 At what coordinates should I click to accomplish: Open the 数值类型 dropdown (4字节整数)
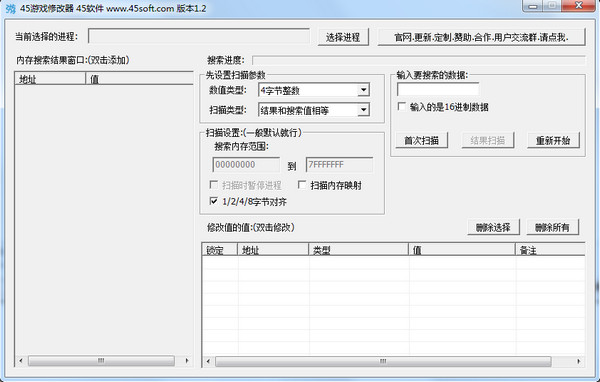(x=314, y=90)
